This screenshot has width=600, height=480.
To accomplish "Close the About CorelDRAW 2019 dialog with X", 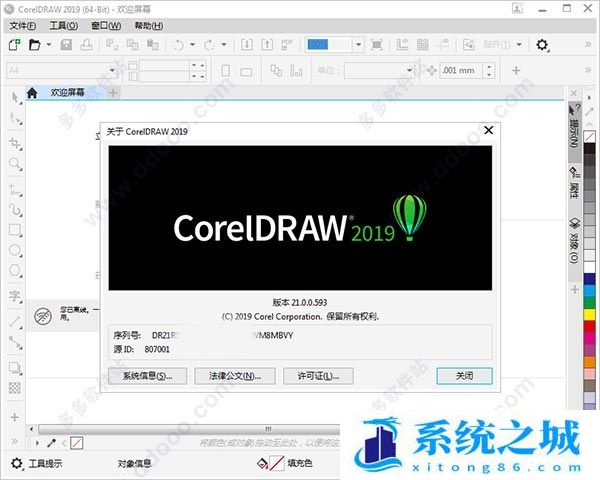I will [x=489, y=130].
